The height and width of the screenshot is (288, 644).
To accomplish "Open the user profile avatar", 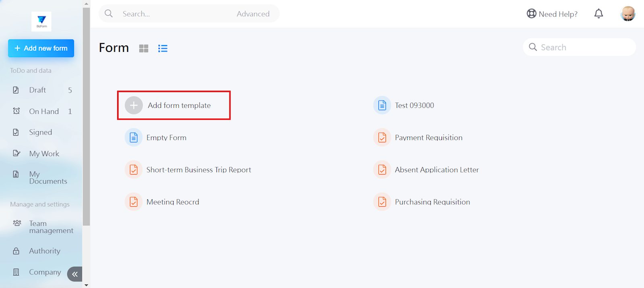I will coord(627,14).
